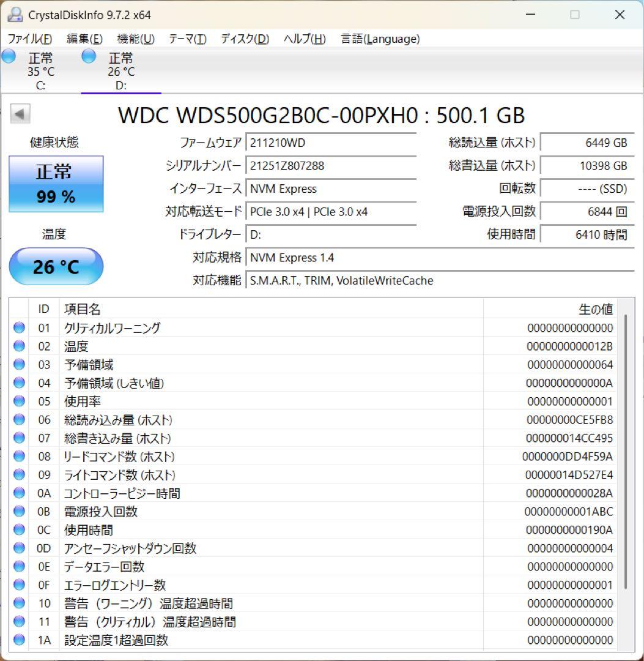Click the blue status icon next to 温度

(x=18, y=346)
